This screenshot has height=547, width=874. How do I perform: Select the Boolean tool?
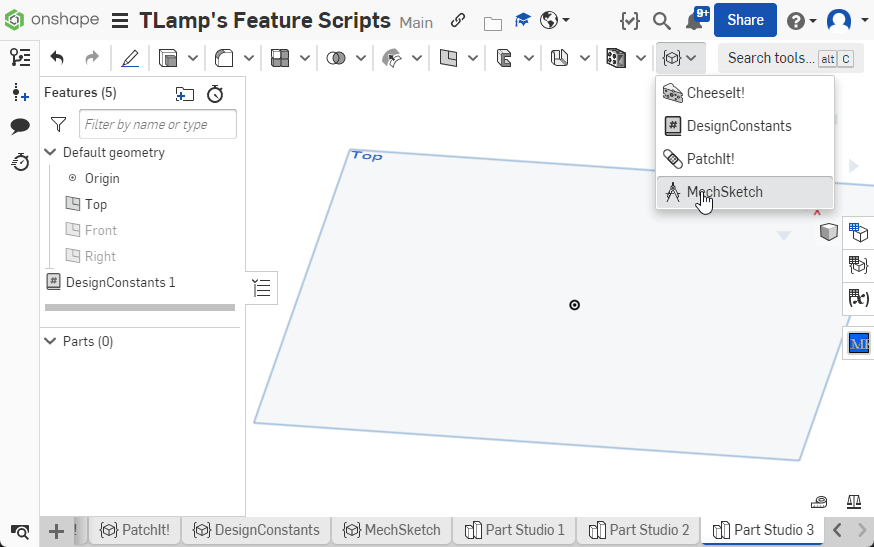tap(336, 58)
